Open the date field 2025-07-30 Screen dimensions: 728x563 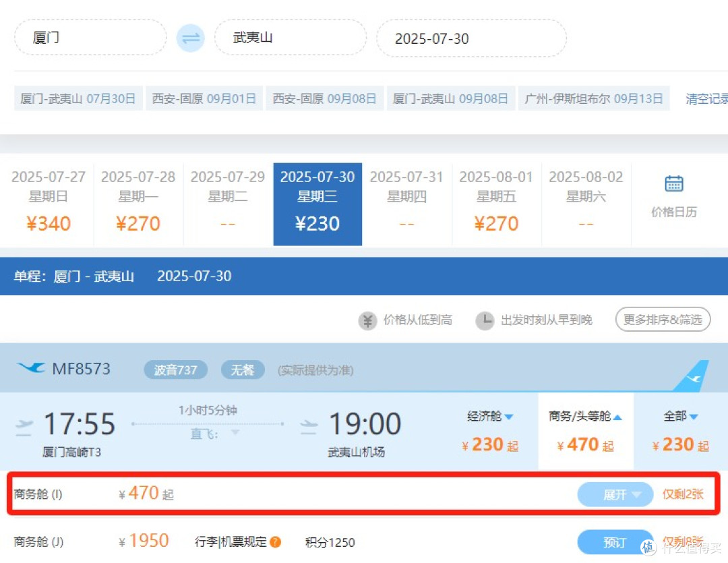tap(471, 38)
